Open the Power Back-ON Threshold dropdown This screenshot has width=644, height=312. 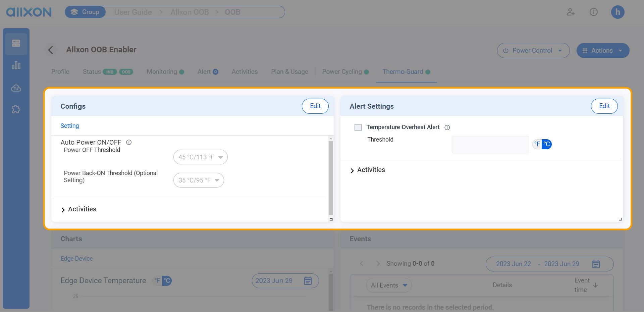(199, 180)
